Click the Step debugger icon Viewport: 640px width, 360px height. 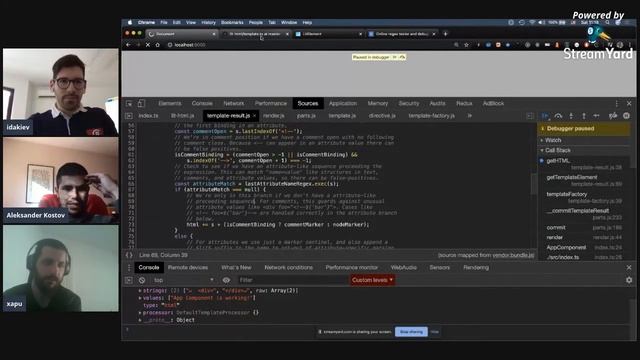[x=596, y=116]
